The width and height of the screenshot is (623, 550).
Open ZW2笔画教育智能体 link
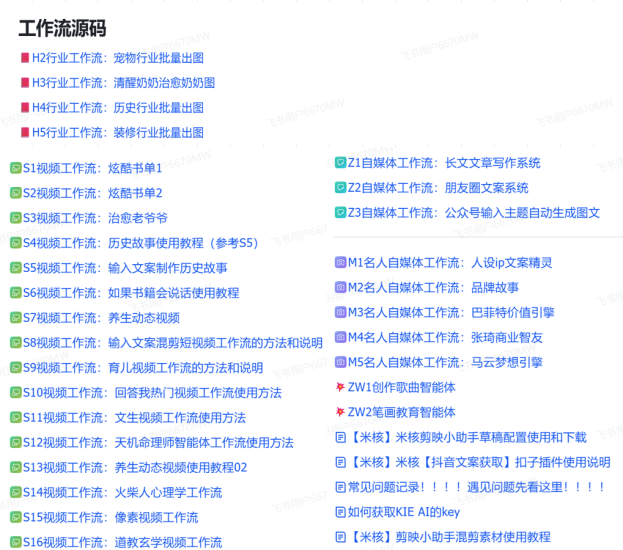click(402, 412)
